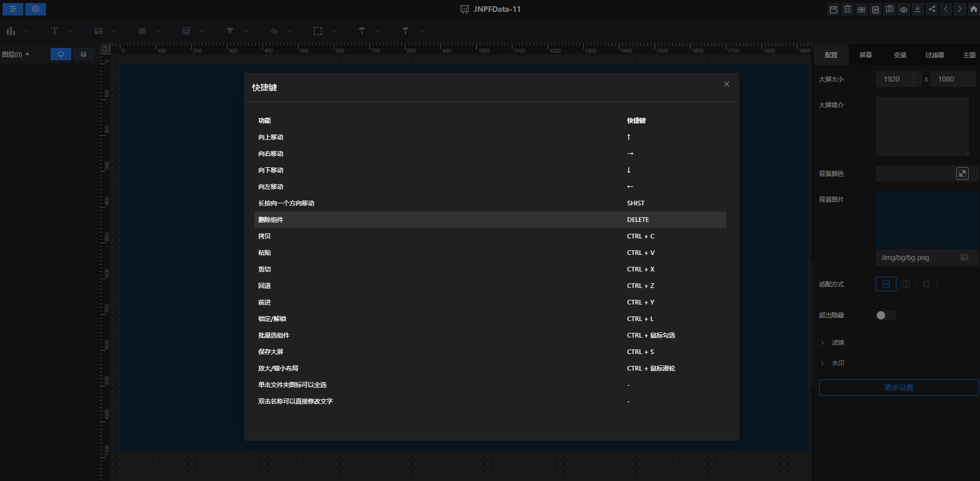The image size is (980, 481).
Task: Select the text T component tool
Action: 55,31
